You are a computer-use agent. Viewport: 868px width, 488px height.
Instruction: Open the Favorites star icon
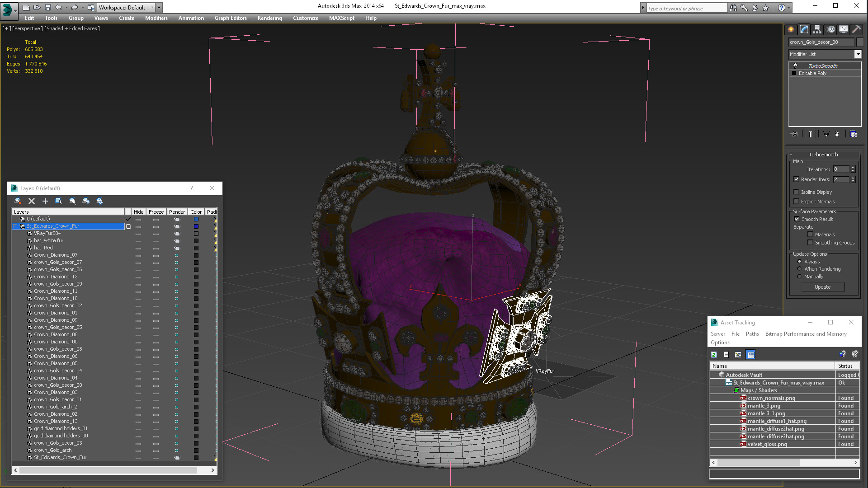click(765, 8)
